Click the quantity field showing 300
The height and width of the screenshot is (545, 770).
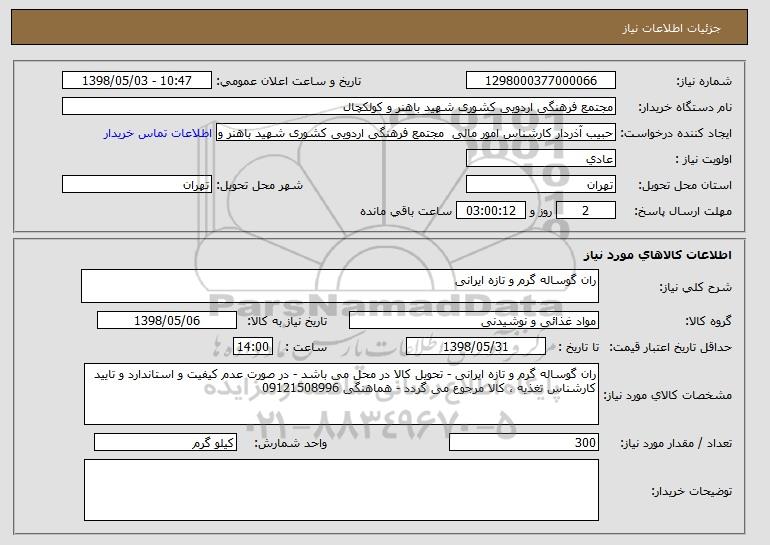524,442
